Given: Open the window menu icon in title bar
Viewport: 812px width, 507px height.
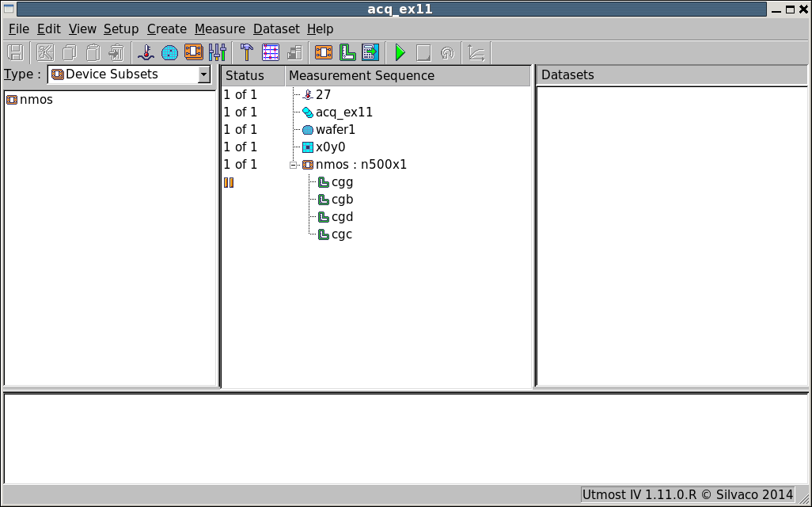Looking at the screenshot, I should click(9, 9).
